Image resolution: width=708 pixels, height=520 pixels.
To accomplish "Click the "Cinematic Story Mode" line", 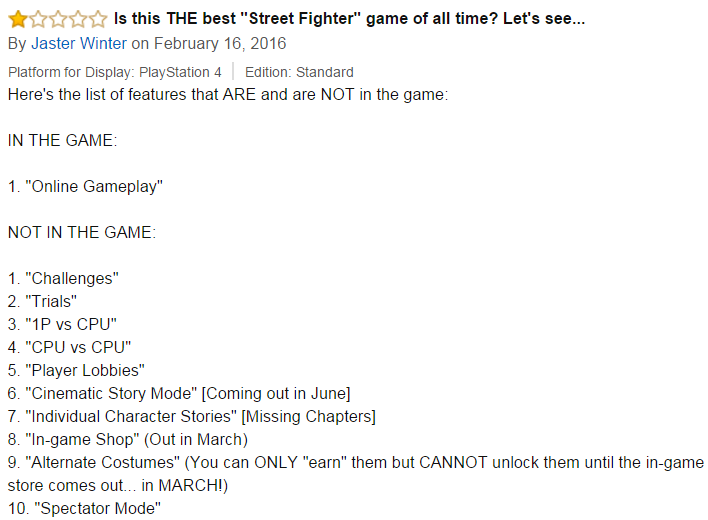I will pos(179,394).
